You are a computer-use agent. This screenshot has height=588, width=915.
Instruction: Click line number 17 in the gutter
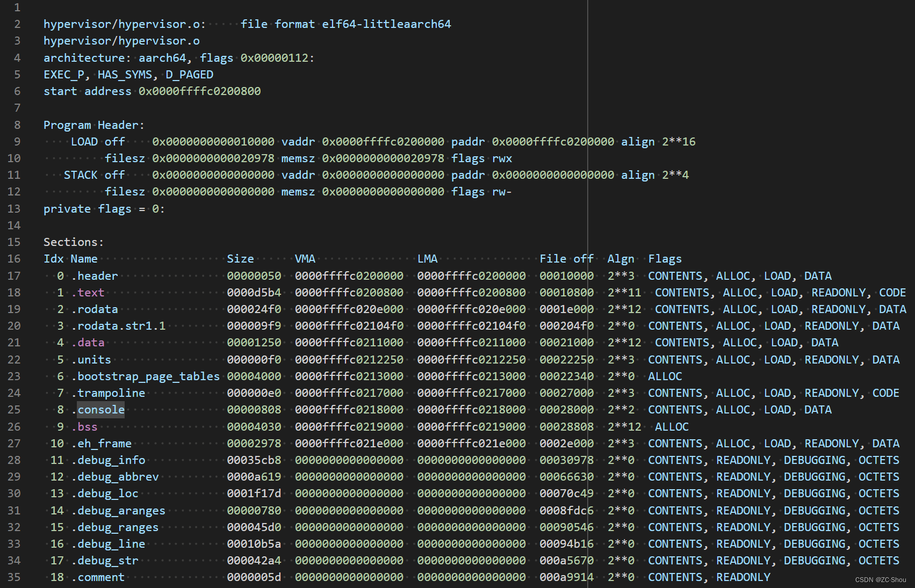[x=14, y=275]
